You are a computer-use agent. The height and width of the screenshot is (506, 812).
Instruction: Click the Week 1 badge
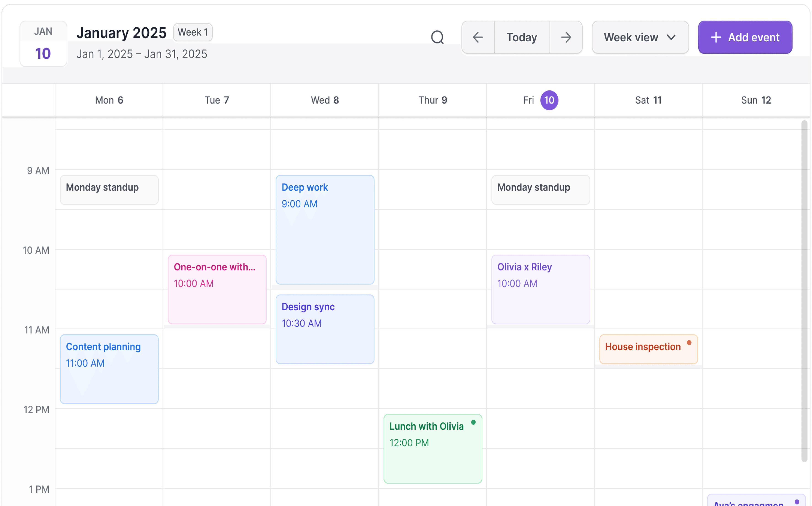coord(192,32)
